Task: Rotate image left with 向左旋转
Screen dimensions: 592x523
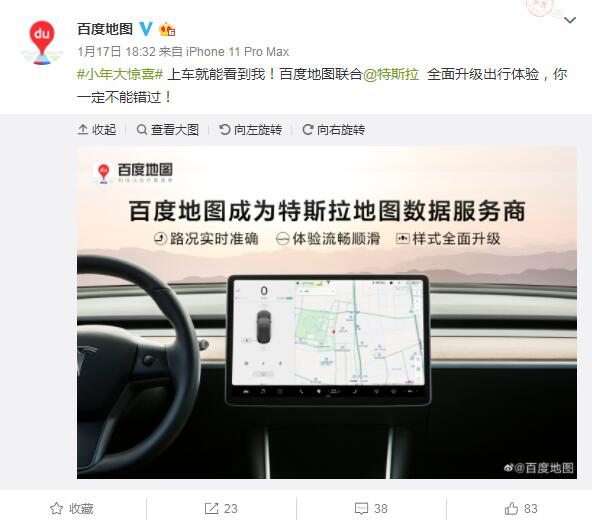Action: tap(251, 130)
